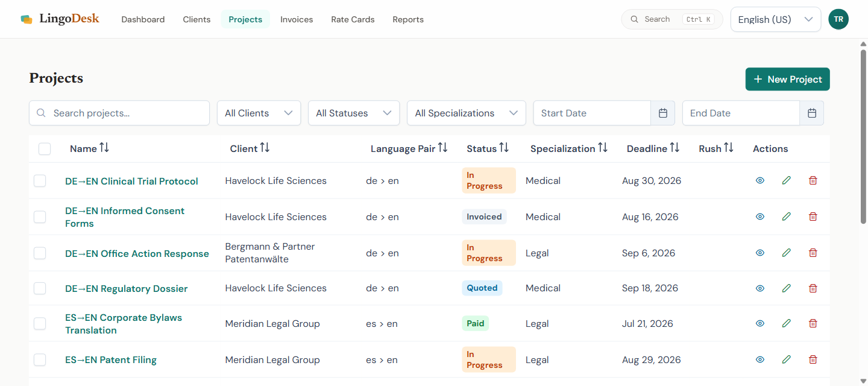Create a New Project

[788, 79]
